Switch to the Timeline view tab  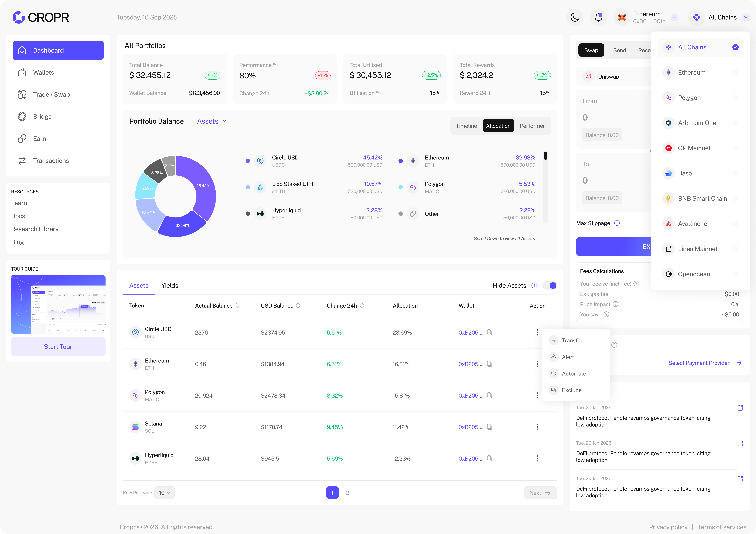pyautogui.click(x=466, y=126)
